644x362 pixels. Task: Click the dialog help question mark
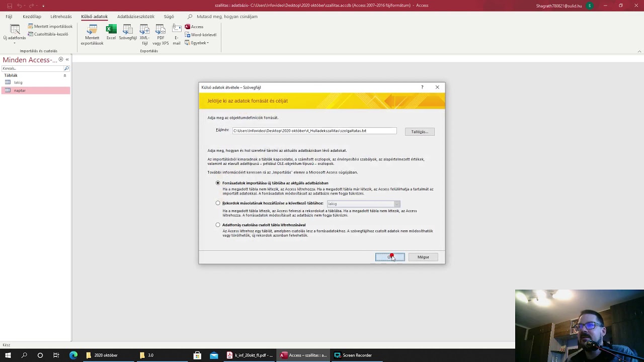(x=422, y=87)
